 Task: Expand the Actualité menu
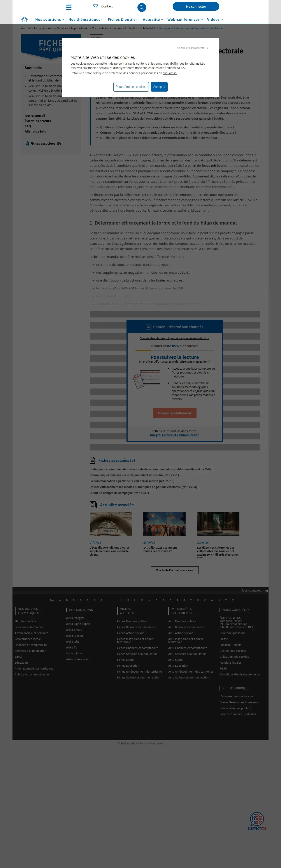[153, 19]
